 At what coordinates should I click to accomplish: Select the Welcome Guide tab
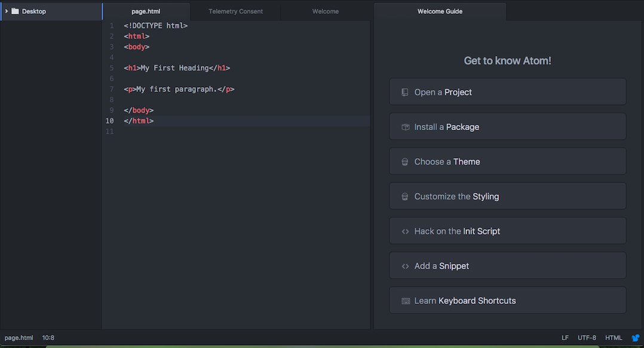click(x=440, y=11)
